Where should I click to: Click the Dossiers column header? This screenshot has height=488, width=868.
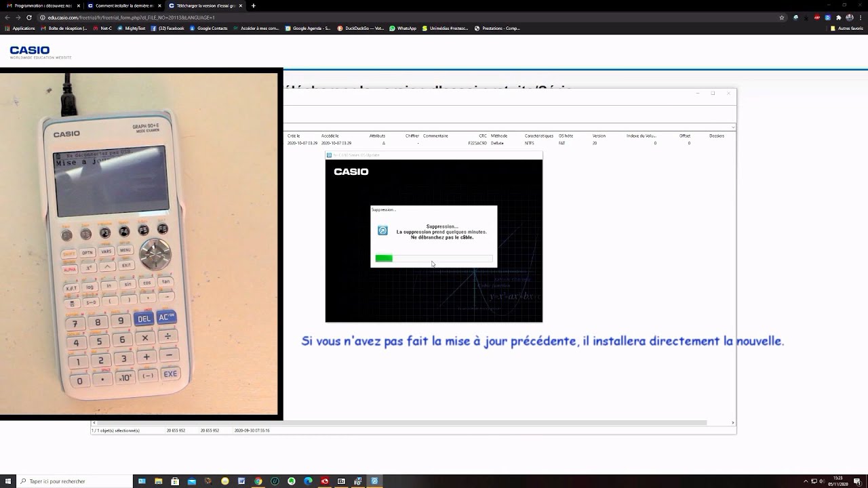tap(717, 136)
